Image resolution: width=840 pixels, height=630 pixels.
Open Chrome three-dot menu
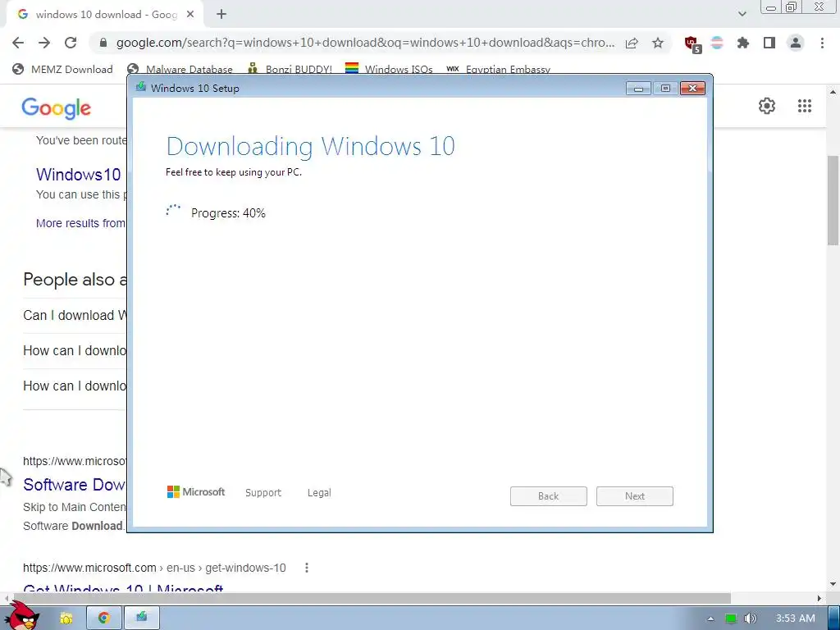822,43
